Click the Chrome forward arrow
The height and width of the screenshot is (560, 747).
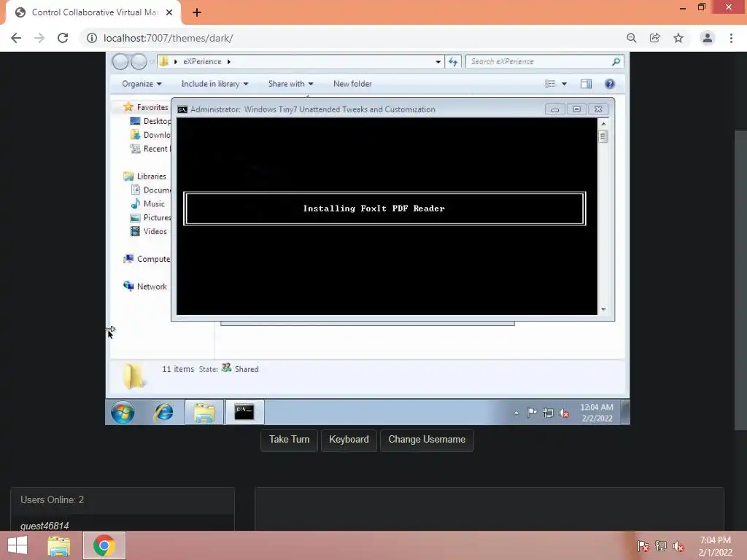pyautogui.click(x=39, y=38)
